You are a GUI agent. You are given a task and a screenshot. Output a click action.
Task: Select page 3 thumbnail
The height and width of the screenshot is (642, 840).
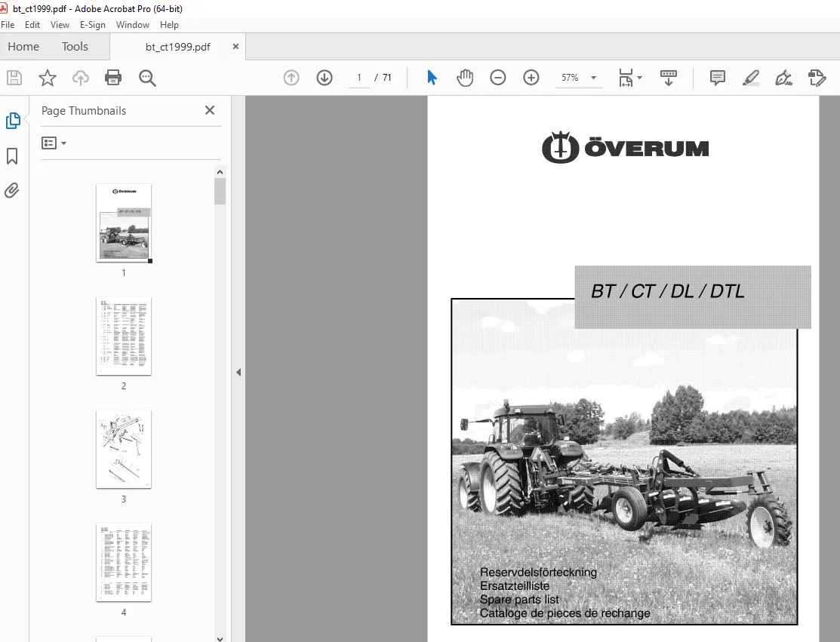pyautogui.click(x=124, y=449)
